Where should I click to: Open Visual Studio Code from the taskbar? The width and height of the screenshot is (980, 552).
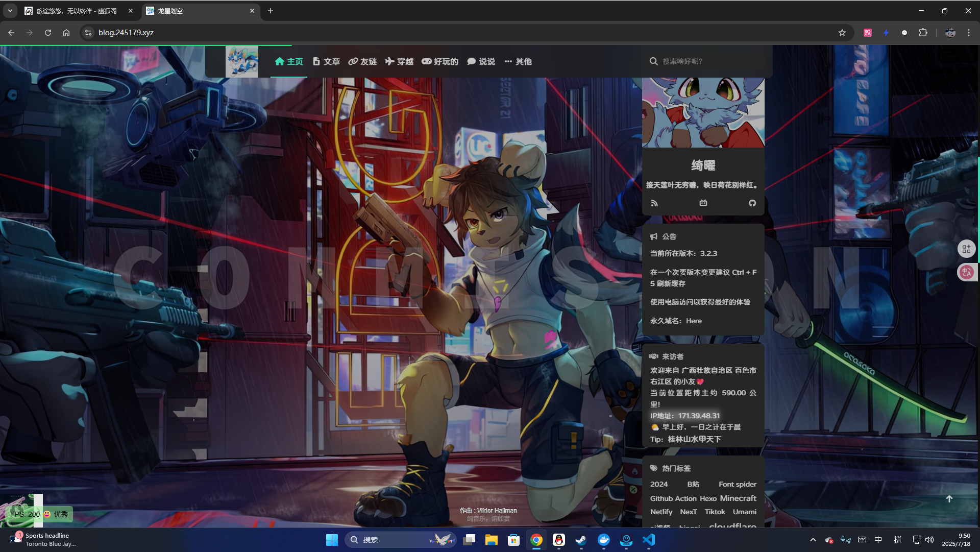[649, 540]
